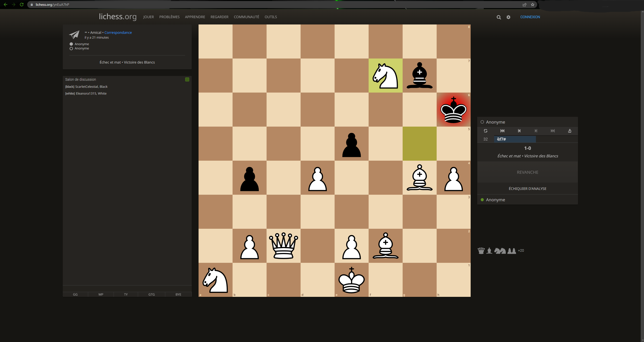Click browser share page icon
The width and height of the screenshot is (644, 342).
(x=525, y=5)
